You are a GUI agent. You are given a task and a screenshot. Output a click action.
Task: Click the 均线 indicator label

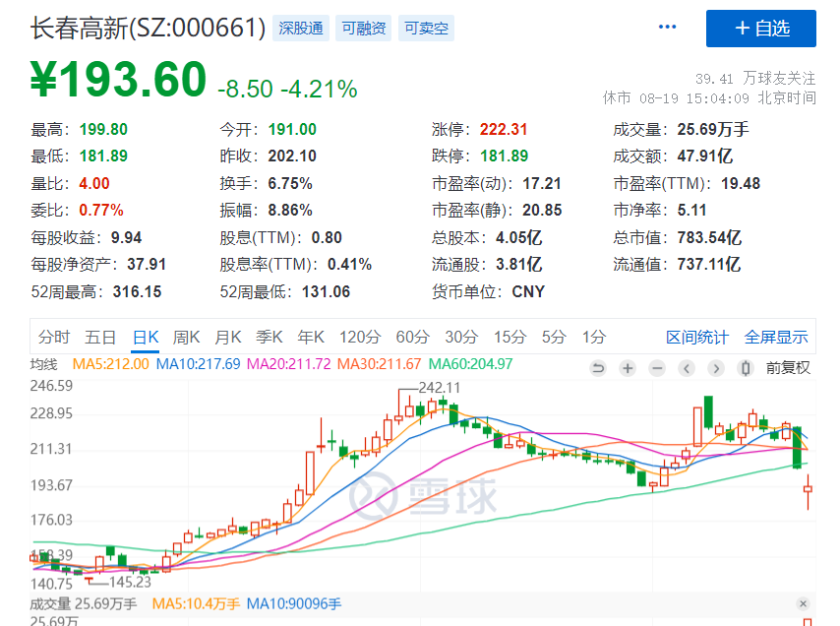click(44, 364)
